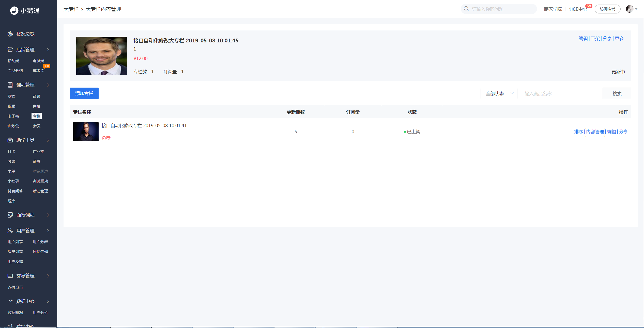
Task: Click the 添加专栏 button
Action: (84, 93)
